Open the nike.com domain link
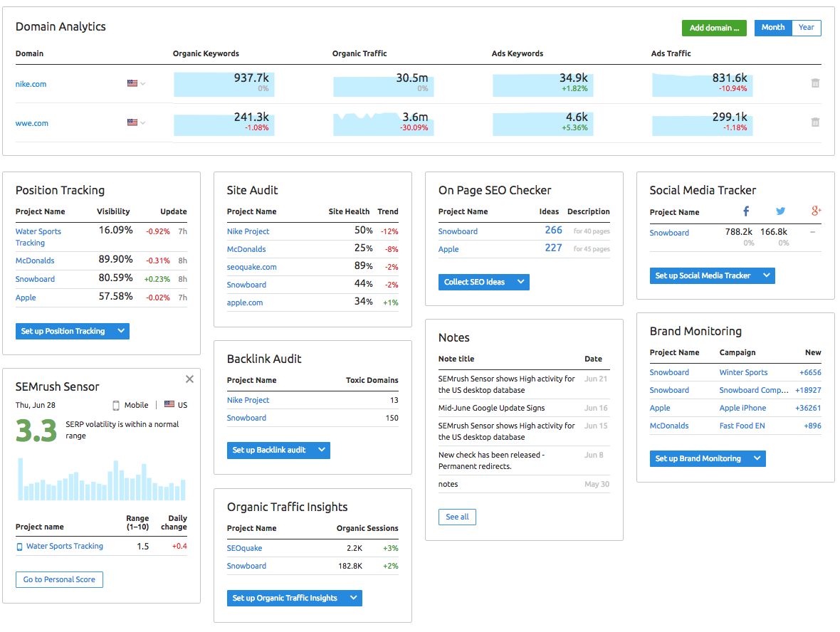 (x=31, y=84)
